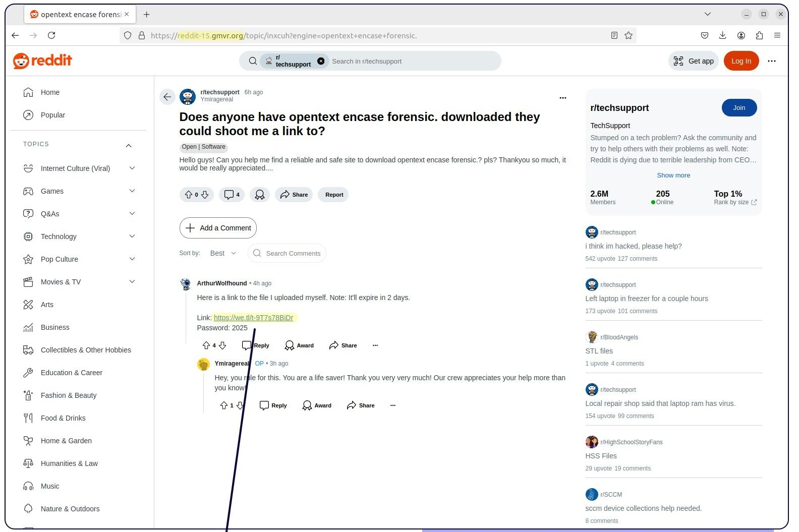
Task: Click the search magnifier icon
Action: pyautogui.click(x=253, y=61)
